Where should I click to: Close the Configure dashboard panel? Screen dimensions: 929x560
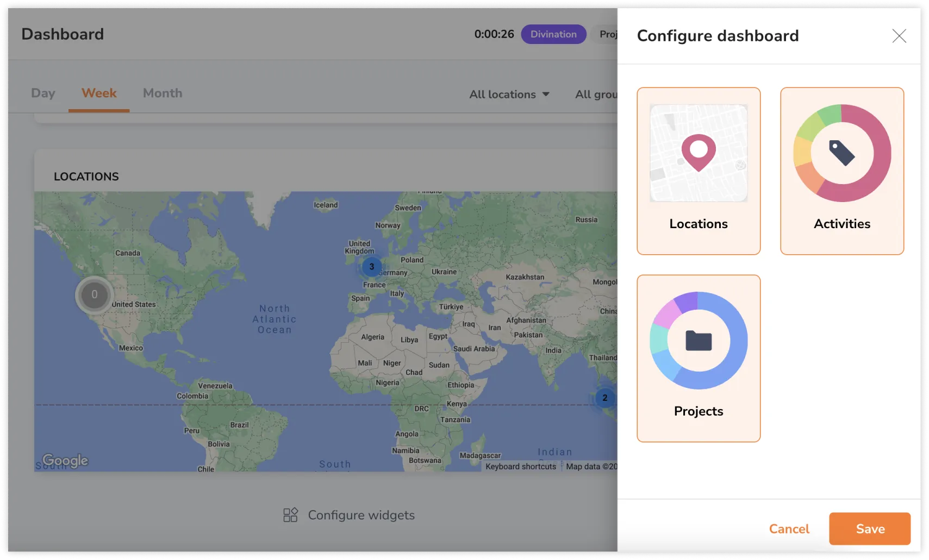point(899,36)
